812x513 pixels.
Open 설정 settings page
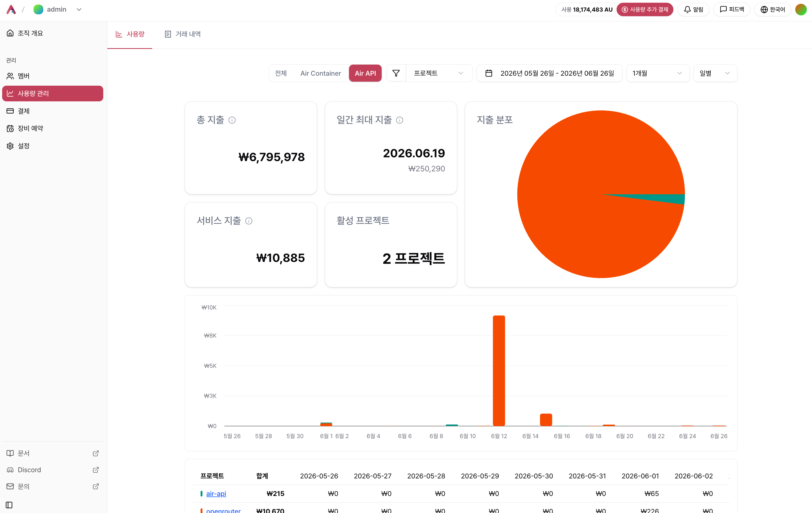click(53, 146)
